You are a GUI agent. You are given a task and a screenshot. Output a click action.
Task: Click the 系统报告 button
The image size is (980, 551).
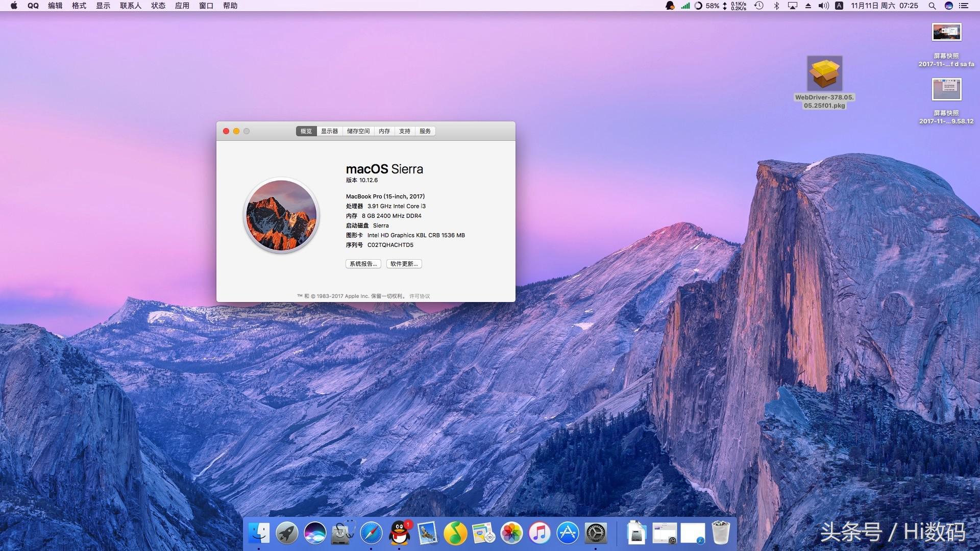click(x=363, y=264)
